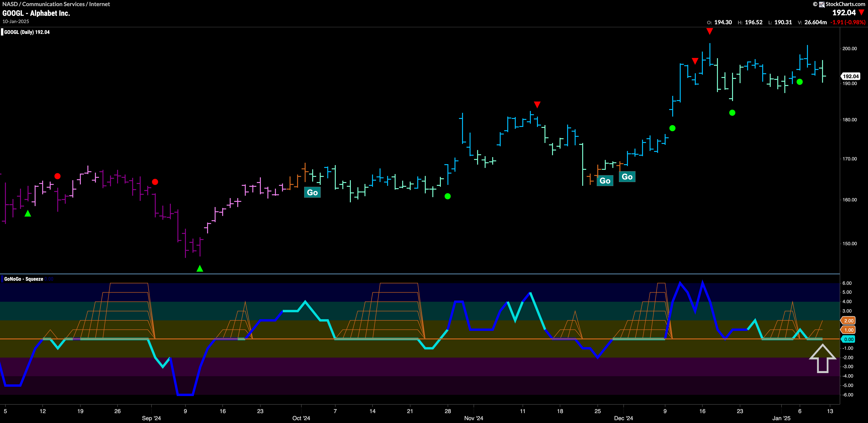Click the red down-triangle above December peak

click(x=710, y=31)
